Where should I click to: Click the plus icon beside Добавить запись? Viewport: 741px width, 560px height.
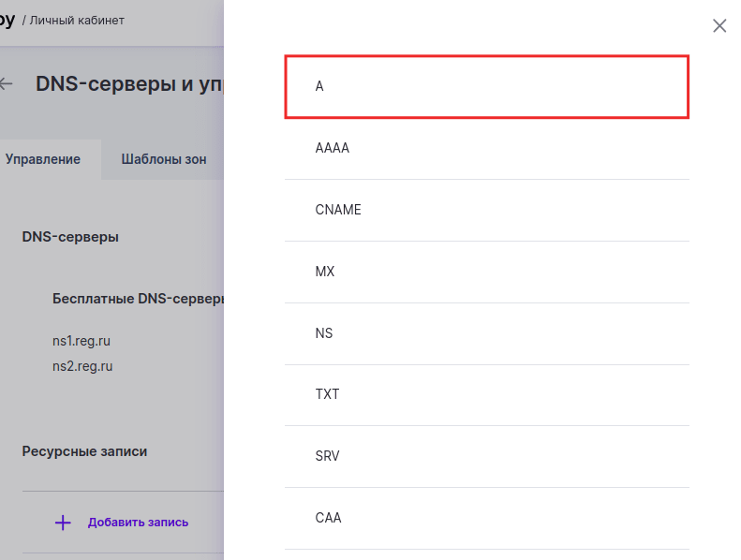pos(63,523)
